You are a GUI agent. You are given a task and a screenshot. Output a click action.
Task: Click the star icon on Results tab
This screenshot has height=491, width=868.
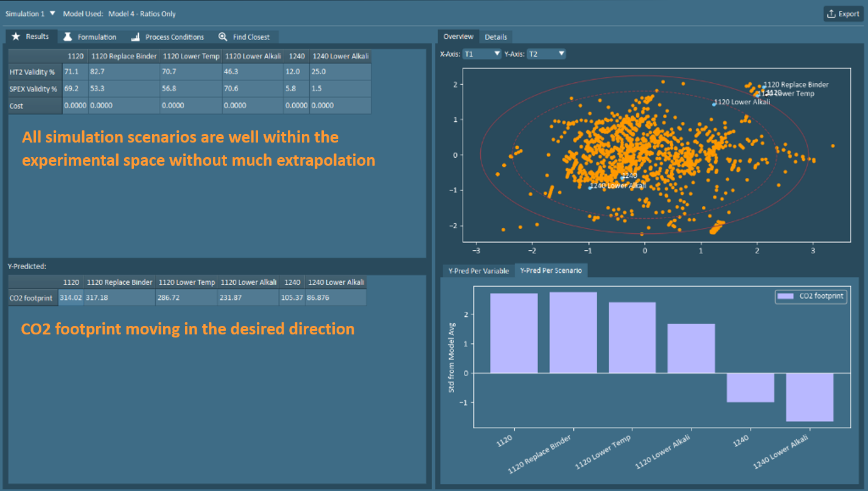(16, 37)
